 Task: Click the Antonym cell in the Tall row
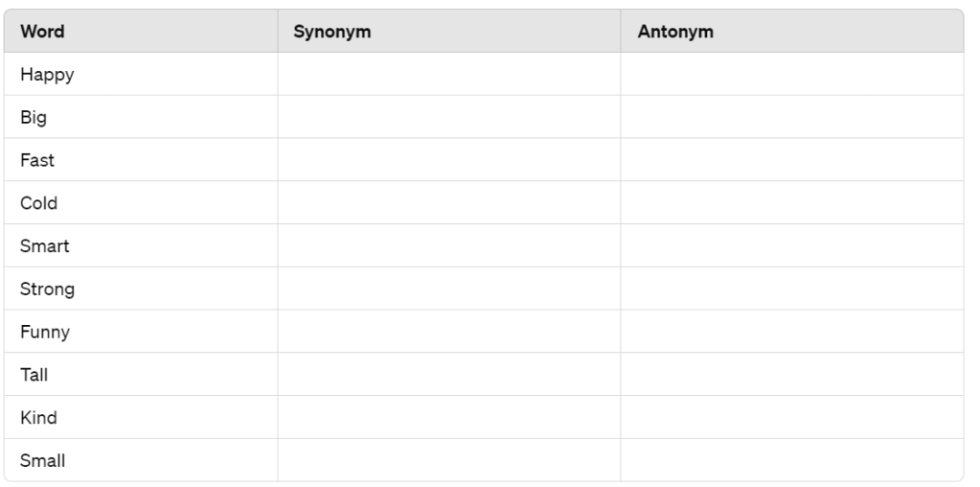point(791,375)
